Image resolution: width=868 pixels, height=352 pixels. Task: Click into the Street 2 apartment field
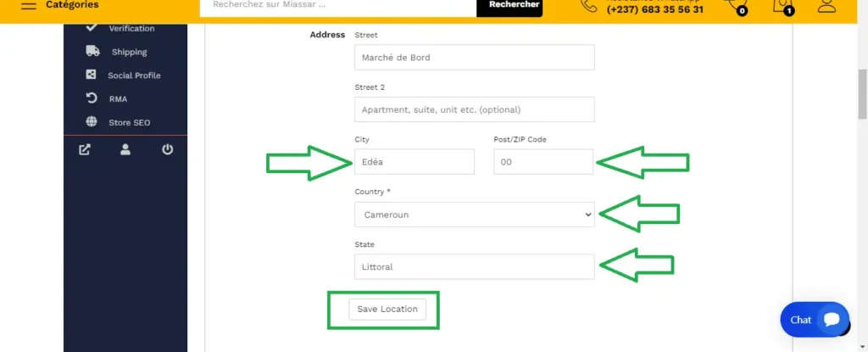pyautogui.click(x=474, y=109)
